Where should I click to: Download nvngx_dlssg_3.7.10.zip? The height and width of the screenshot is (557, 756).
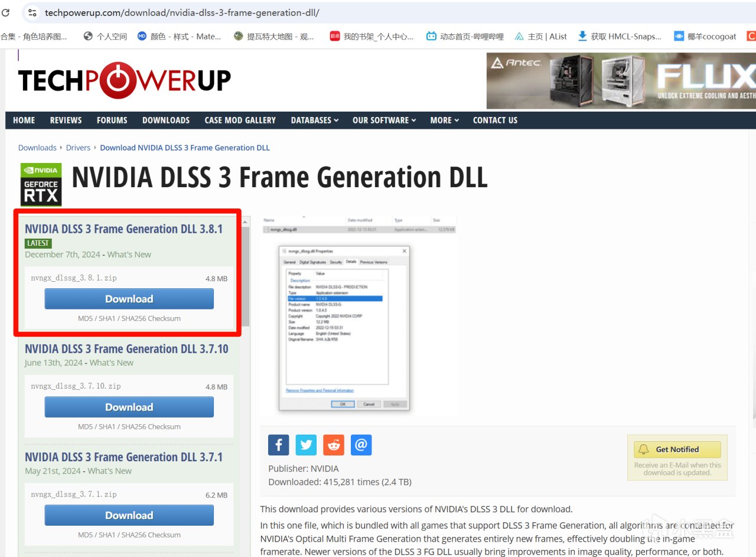click(129, 407)
